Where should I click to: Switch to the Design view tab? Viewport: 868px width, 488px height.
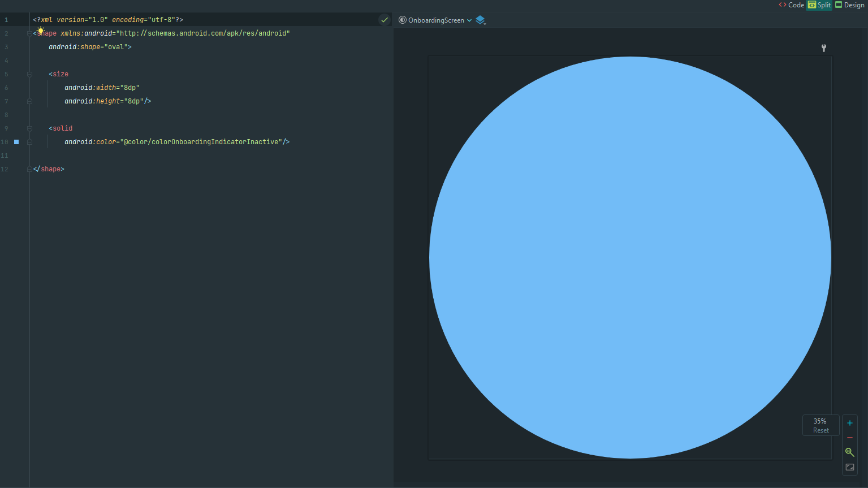pos(850,5)
